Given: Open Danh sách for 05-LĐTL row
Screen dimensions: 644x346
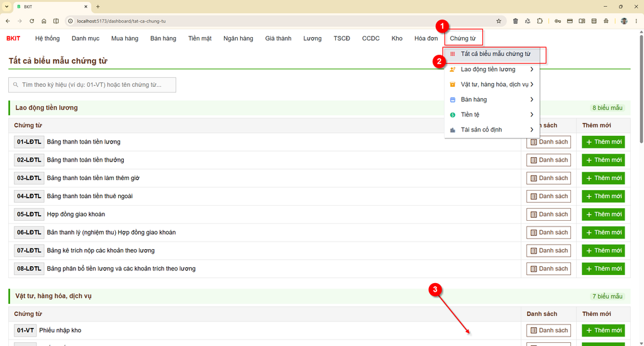Looking at the screenshot, I should 548,214.
